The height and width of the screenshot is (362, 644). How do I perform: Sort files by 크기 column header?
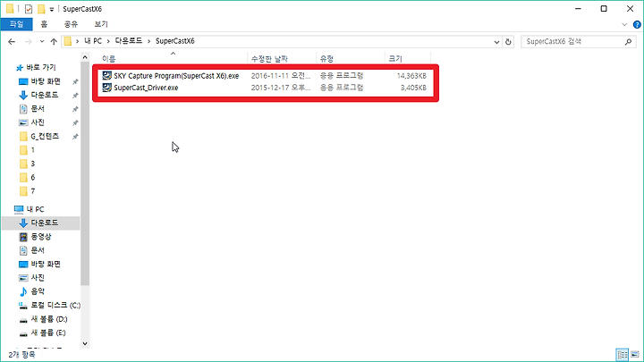395,59
